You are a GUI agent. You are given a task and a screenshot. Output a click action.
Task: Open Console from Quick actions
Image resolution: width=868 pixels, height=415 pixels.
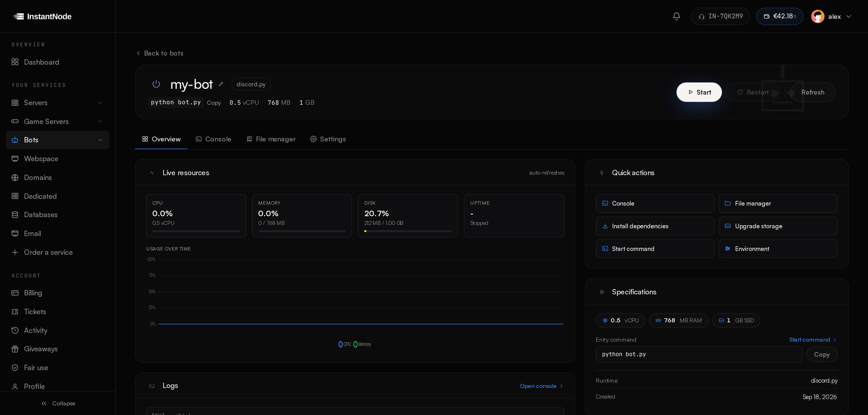655,203
